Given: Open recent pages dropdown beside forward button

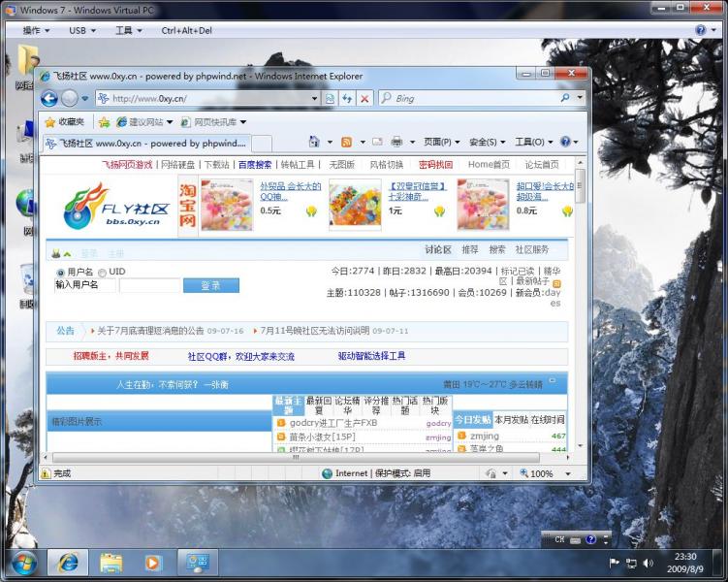Looking at the screenshot, I should [x=84, y=99].
